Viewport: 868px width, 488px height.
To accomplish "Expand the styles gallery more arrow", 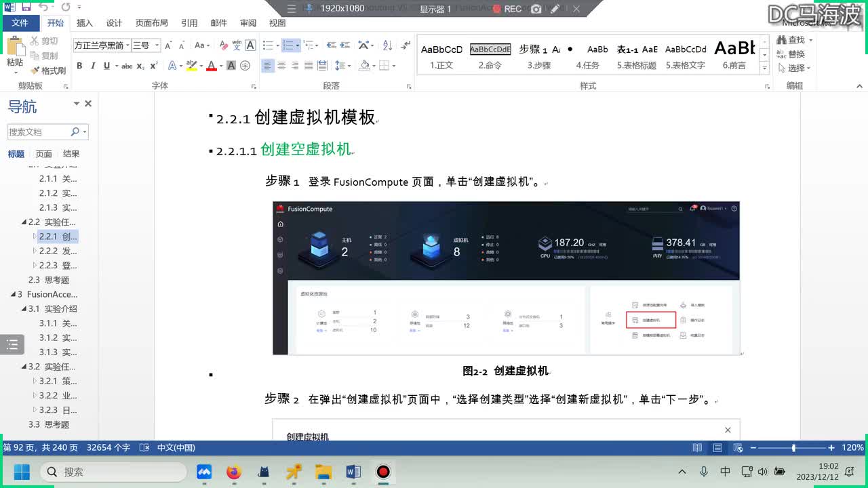I will (765, 68).
